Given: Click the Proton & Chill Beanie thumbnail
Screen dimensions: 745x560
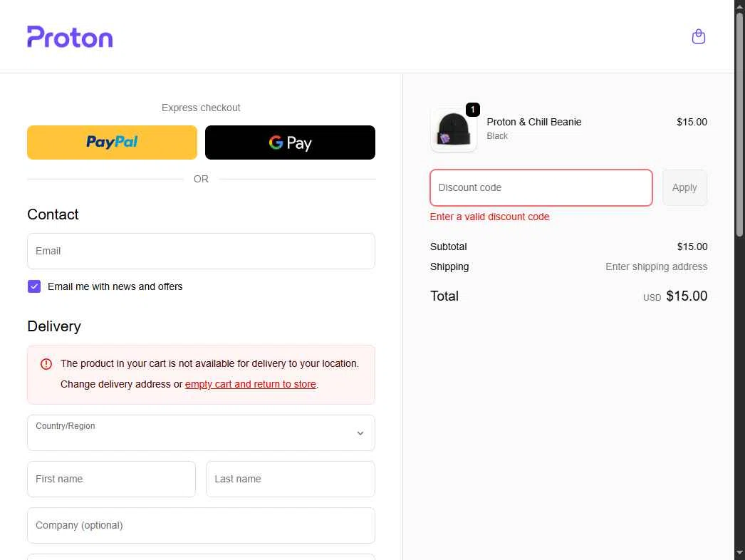Looking at the screenshot, I should point(453,129).
